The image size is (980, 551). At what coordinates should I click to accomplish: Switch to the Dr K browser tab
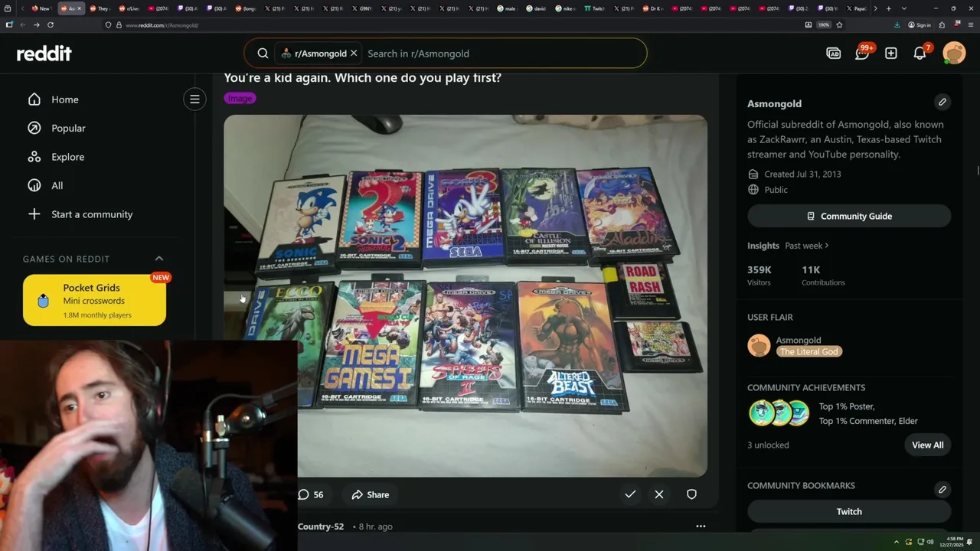(x=652, y=8)
